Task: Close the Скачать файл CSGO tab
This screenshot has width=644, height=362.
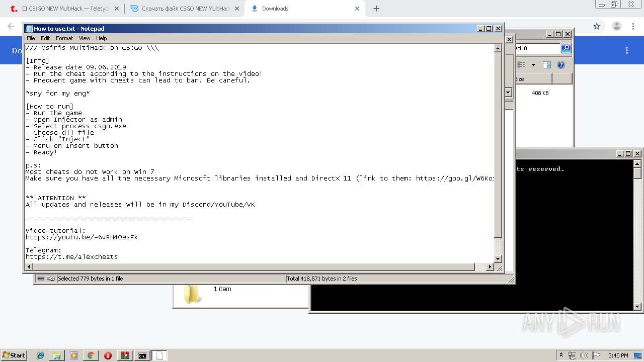Action: [x=237, y=9]
